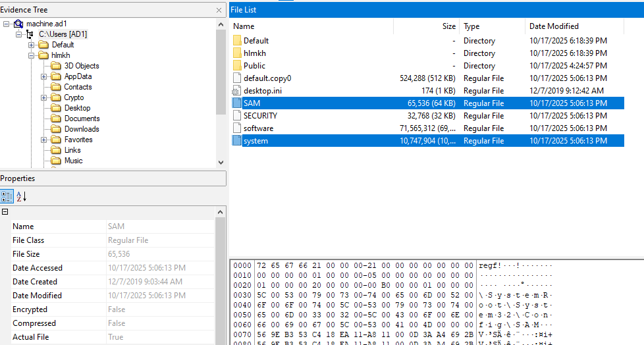Expand the AppData folder node

point(43,76)
